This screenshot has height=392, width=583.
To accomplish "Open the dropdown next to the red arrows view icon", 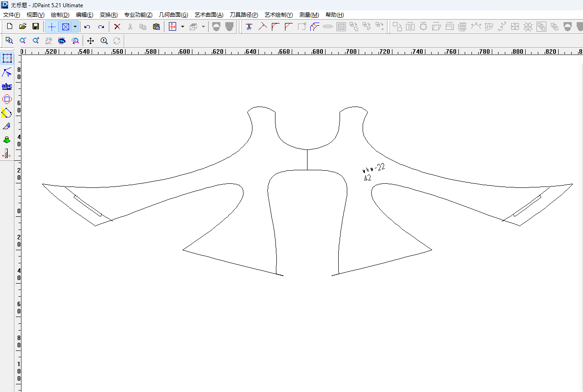I will (x=182, y=27).
